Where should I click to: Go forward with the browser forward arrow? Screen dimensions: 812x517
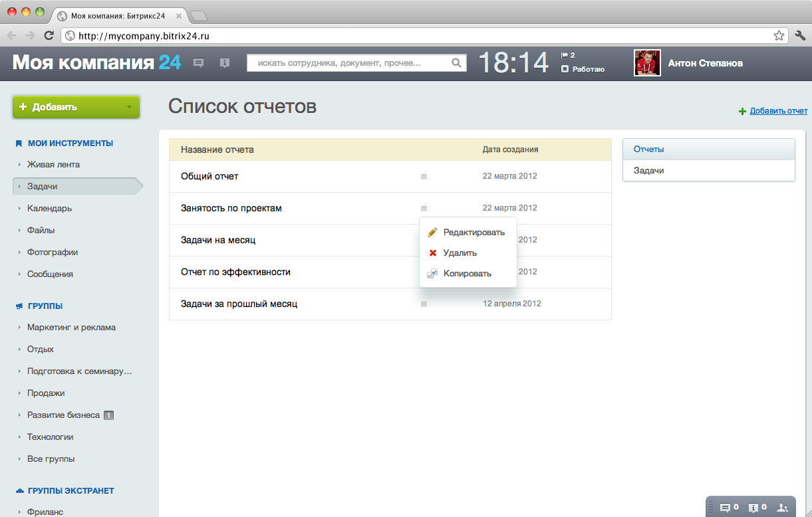[x=30, y=36]
